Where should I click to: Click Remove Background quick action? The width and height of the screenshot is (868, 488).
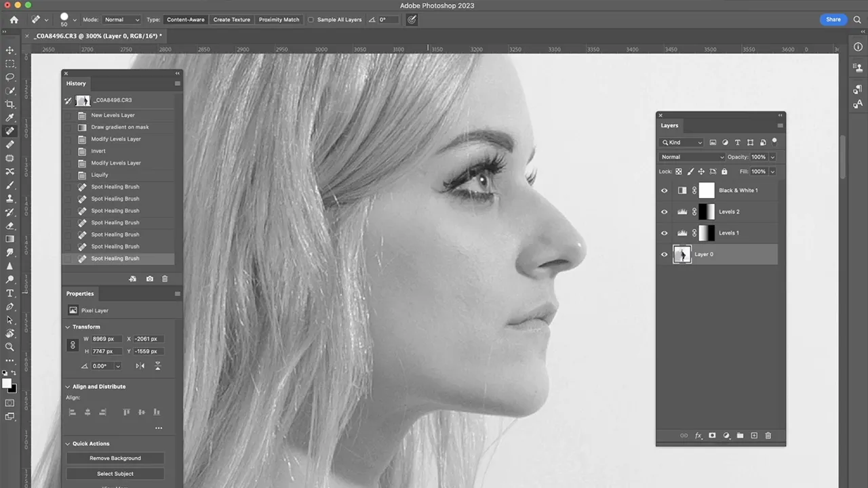tap(115, 458)
